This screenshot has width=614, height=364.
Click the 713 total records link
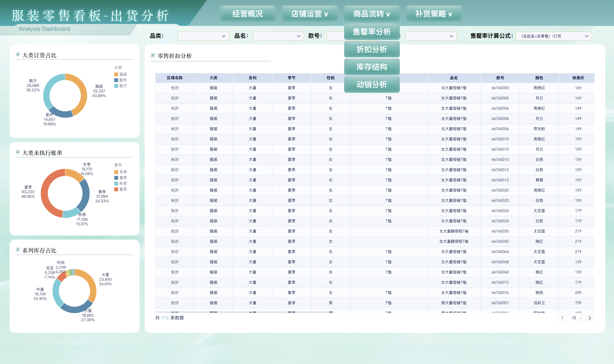tap(165, 318)
